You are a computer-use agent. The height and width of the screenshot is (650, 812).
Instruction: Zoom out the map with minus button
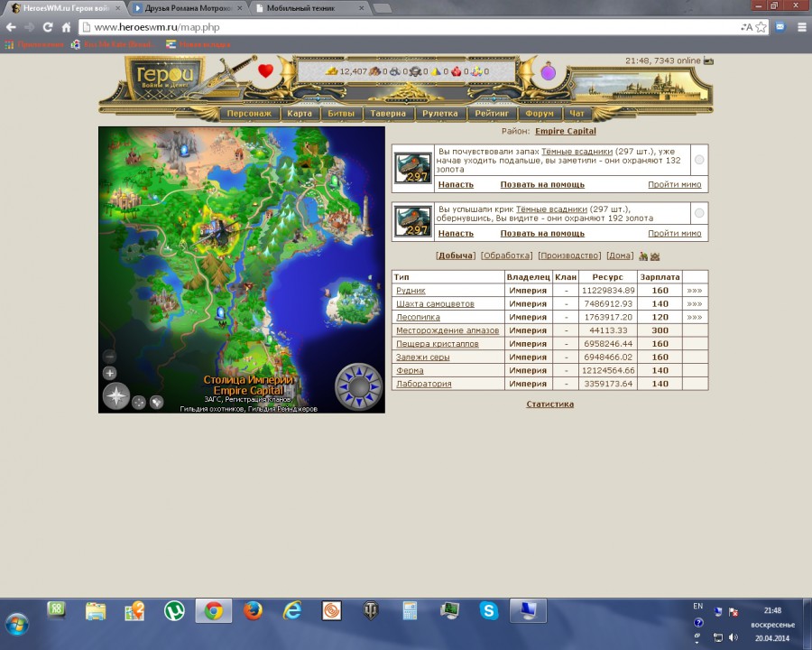109,357
